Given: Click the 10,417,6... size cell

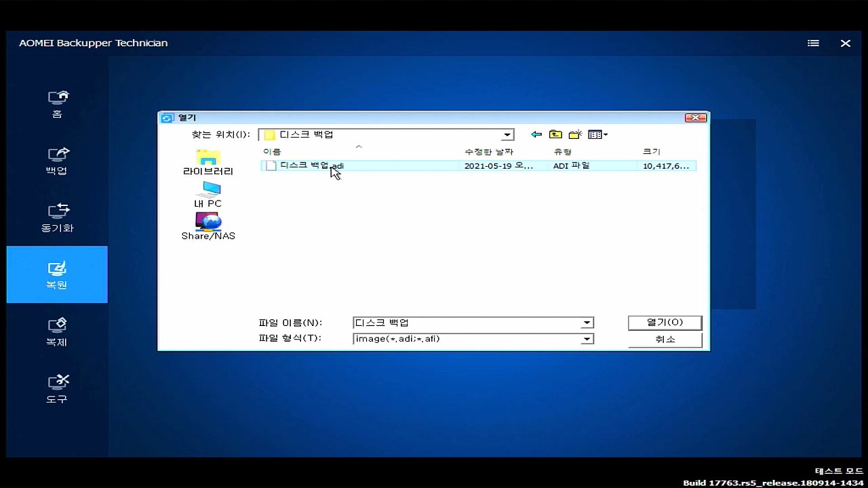Looking at the screenshot, I should [666, 165].
